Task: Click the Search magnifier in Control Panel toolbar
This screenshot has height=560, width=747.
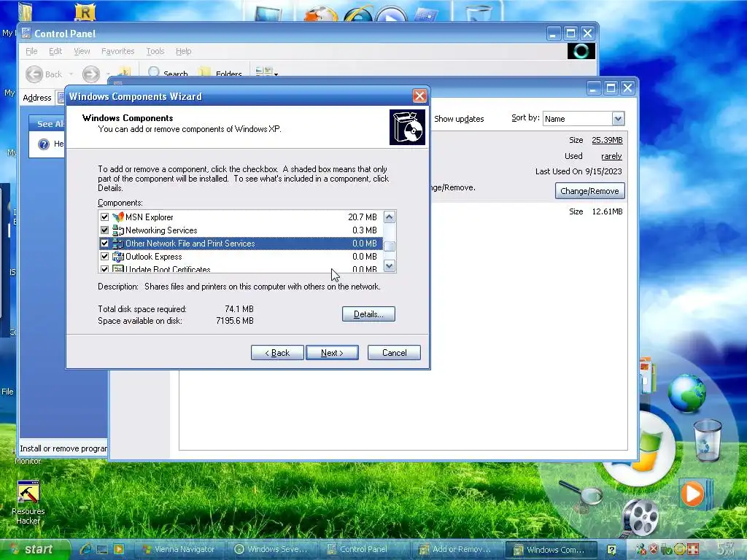Action: coord(153,72)
